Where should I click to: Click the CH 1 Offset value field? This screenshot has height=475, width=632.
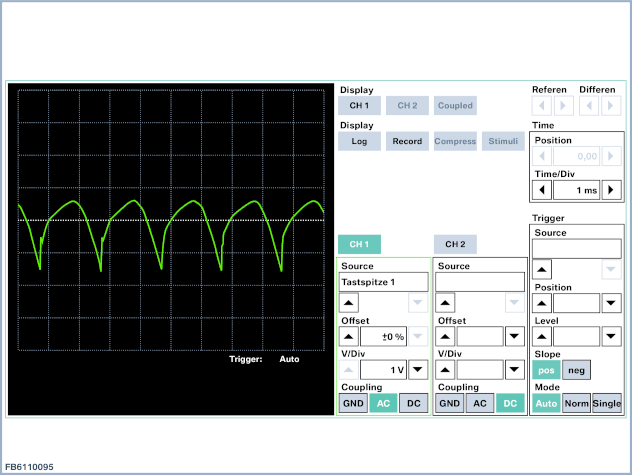pyautogui.click(x=383, y=336)
